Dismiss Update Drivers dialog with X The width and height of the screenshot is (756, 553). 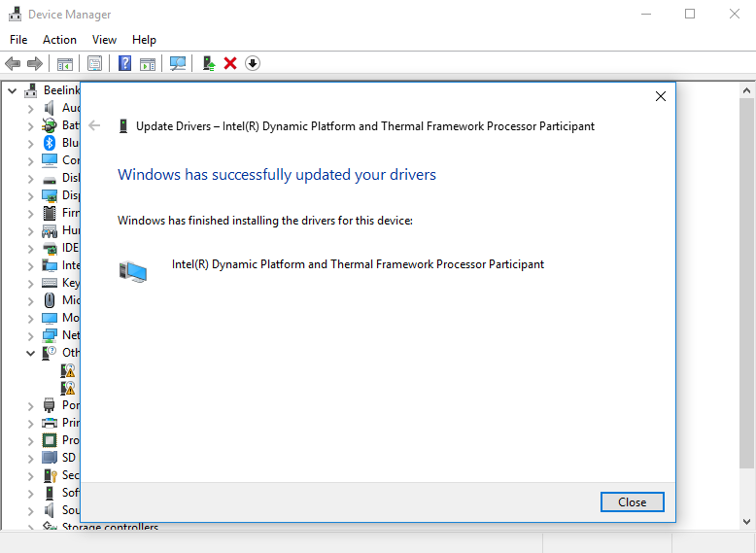point(661,96)
